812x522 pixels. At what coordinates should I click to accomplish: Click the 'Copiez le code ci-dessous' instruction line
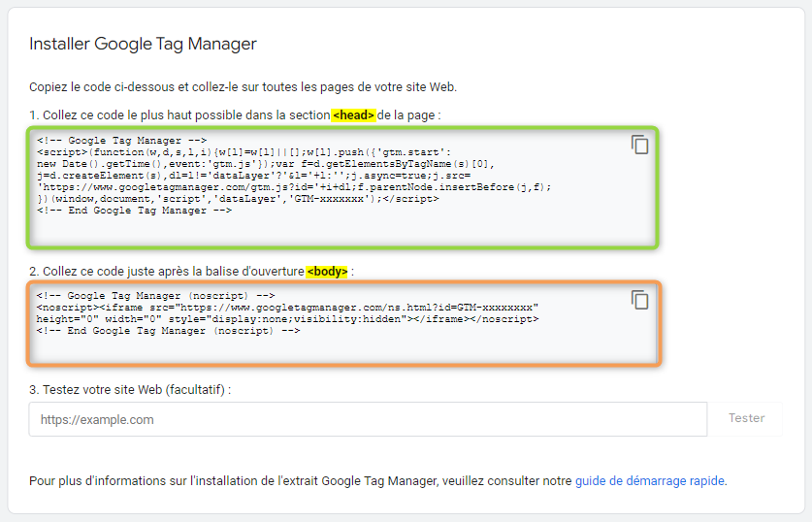pyautogui.click(x=243, y=87)
